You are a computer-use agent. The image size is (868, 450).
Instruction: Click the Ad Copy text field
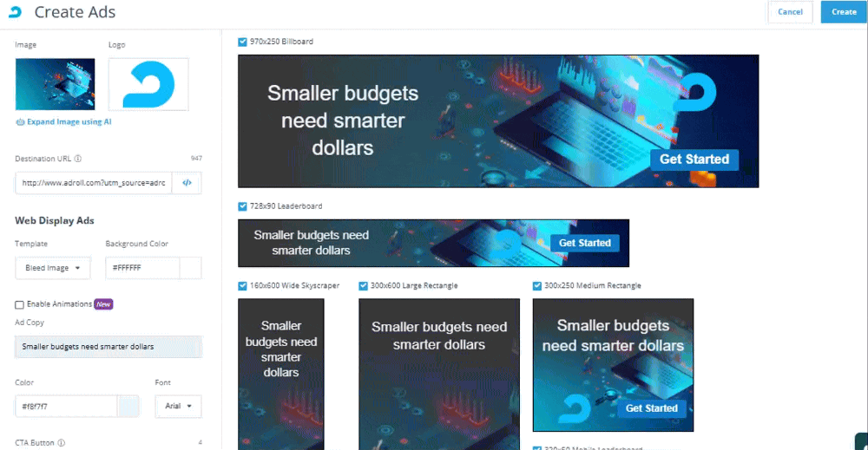(108, 347)
